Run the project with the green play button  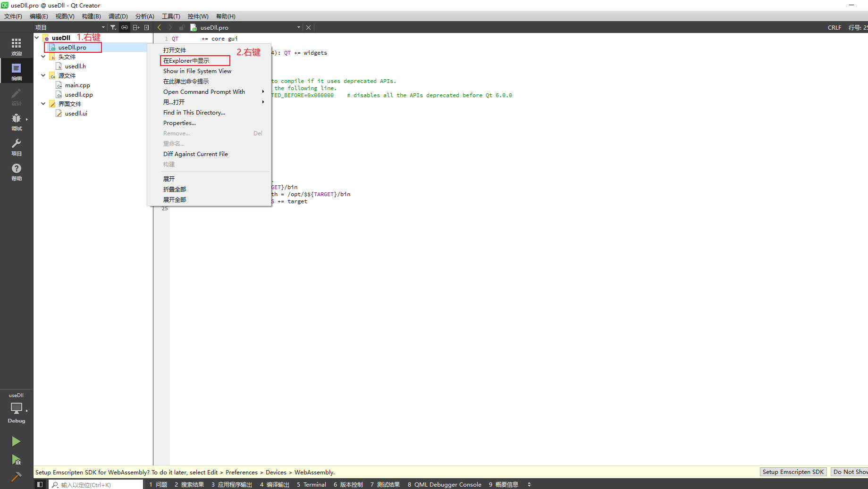tap(16, 441)
